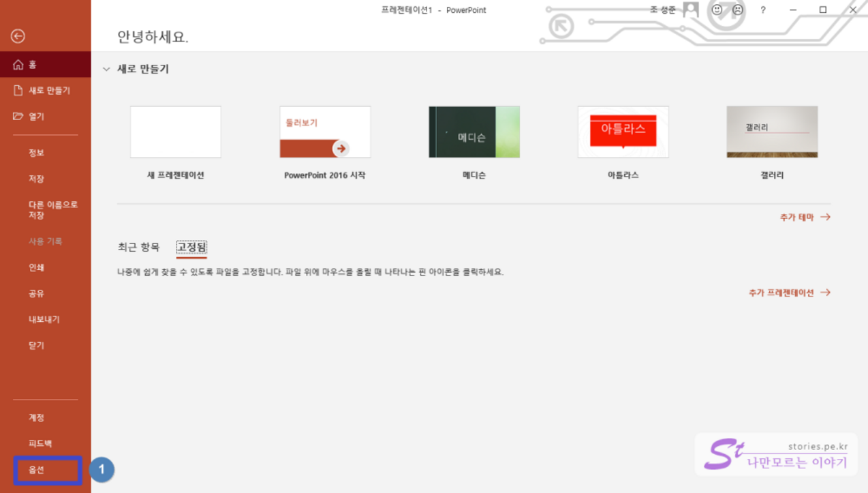Open 내보내기 in the sidebar

point(44,319)
